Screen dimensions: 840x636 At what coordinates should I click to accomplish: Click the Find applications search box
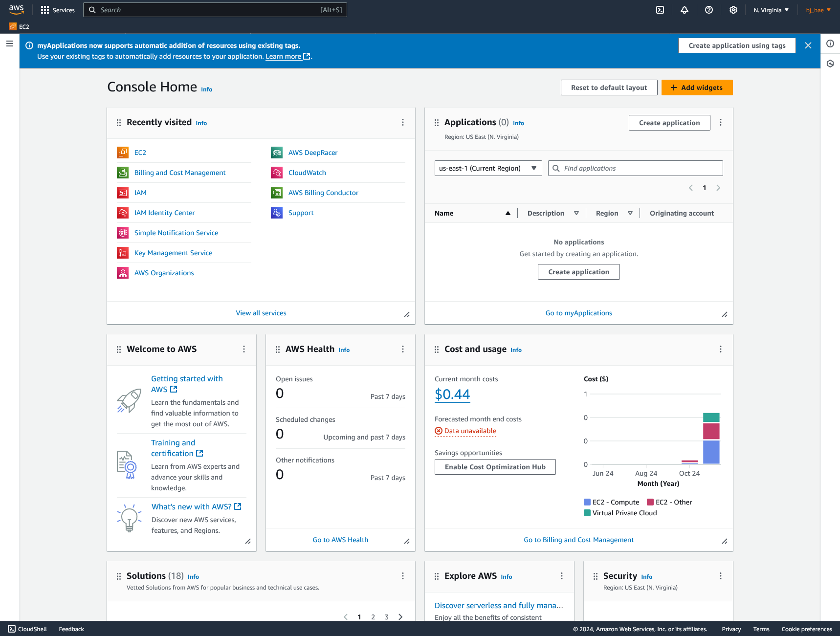635,168
